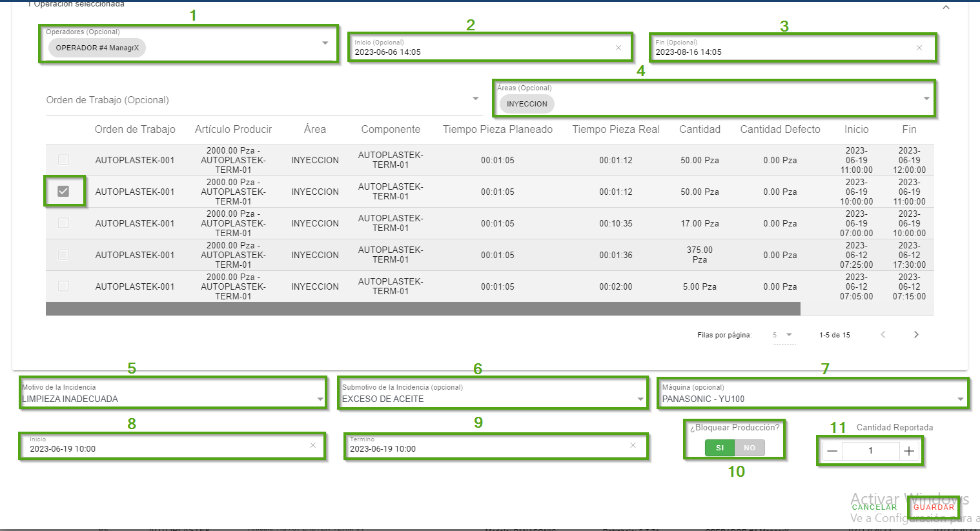Click the GUARDAR button
This screenshot has width=980, height=531.
point(934,507)
